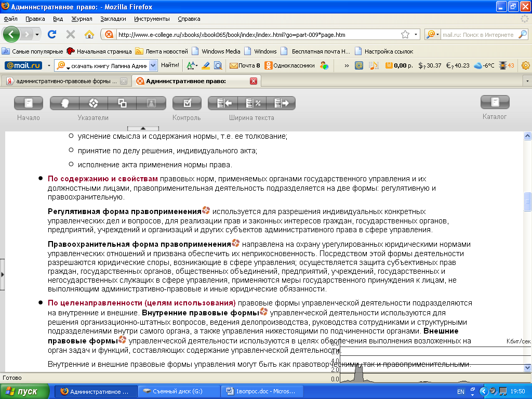Screen dimensions: 532x399
Task: Widen the text with the right-arrow icon
Action: [x=281, y=103]
